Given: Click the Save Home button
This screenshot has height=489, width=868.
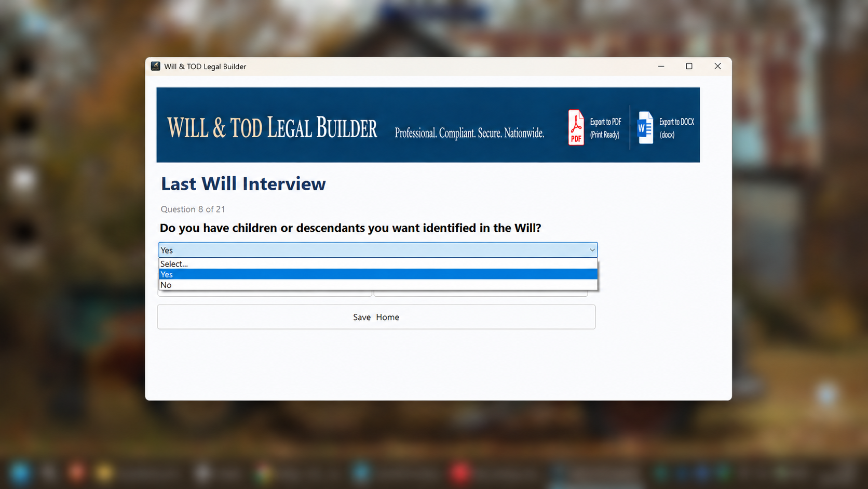Looking at the screenshot, I should pos(376,317).
